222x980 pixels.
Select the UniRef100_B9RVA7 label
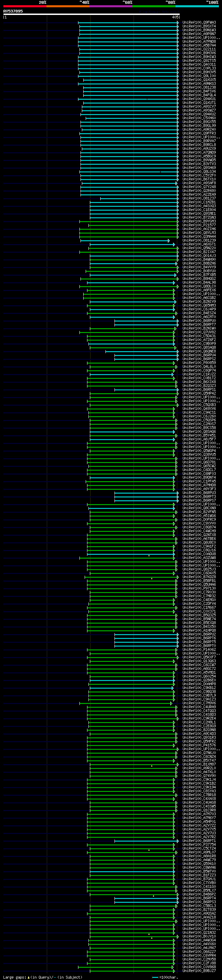(x=199, y=141)
